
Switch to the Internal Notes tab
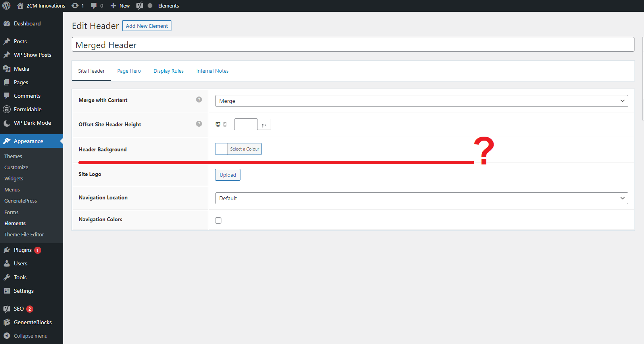212,71
